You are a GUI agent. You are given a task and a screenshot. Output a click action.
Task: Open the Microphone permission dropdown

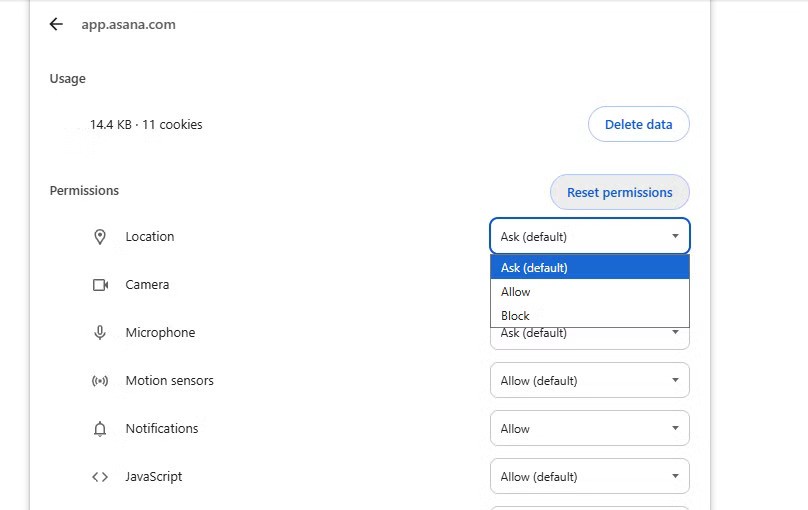tap(589, 337)
